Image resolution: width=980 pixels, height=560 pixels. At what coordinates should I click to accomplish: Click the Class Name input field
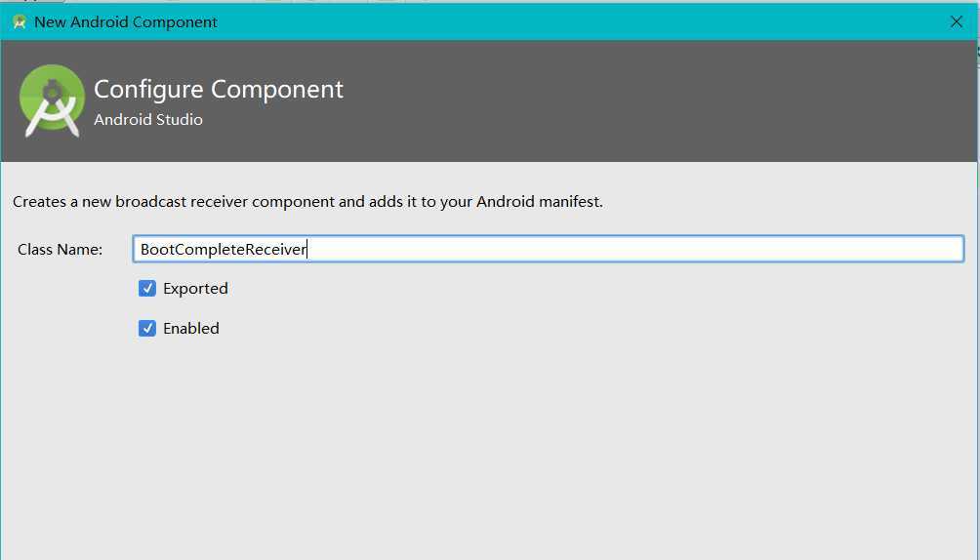tap(549, 249)
